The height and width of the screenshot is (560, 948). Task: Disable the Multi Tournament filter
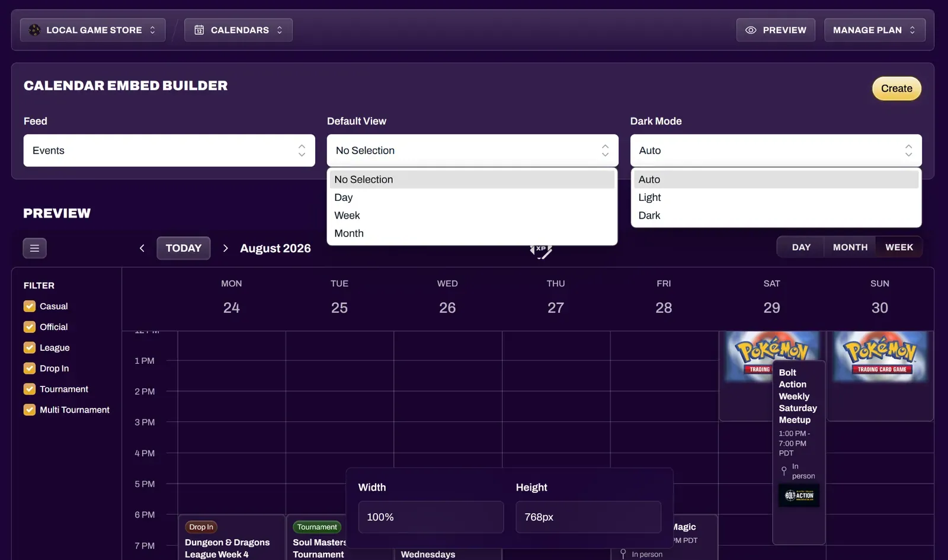point(30,410)
